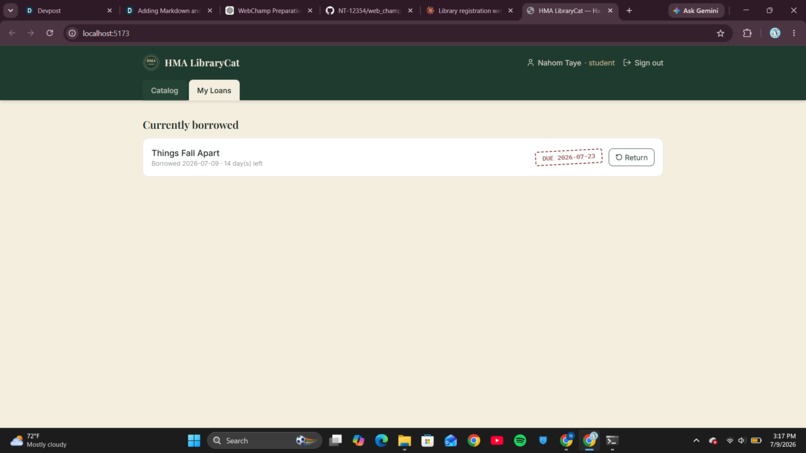Click the Currently borrowed heading
Screen dimensions: 806x453
click(191, 125)
